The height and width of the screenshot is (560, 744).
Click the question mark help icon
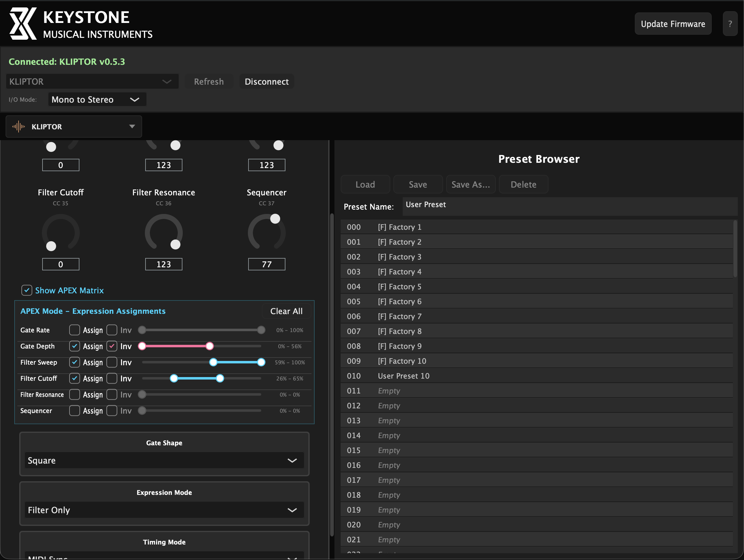(730, 24)
